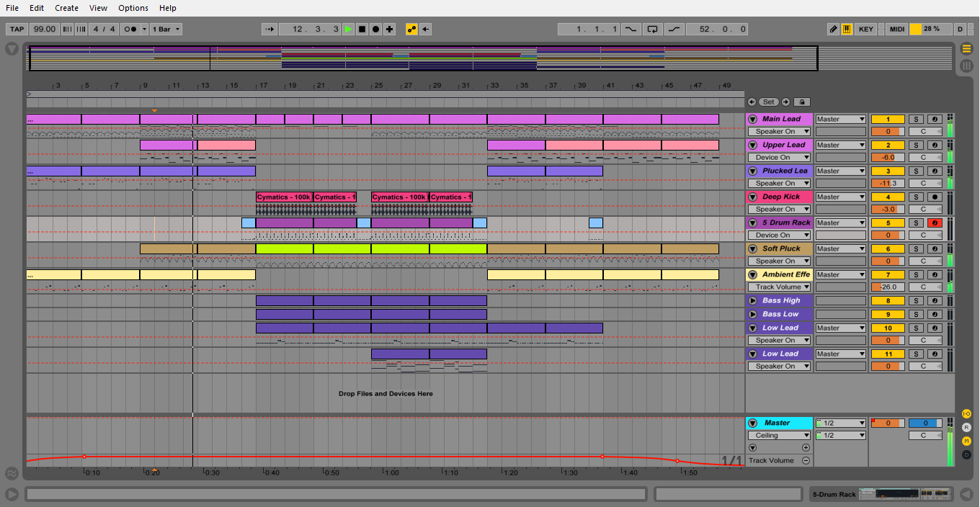Arm the Upper Lead track
980x507 pixels.
935,145
